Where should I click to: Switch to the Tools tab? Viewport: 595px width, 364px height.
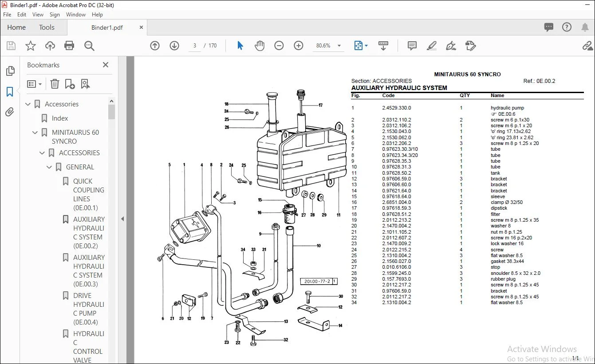(x=47, y=27)
